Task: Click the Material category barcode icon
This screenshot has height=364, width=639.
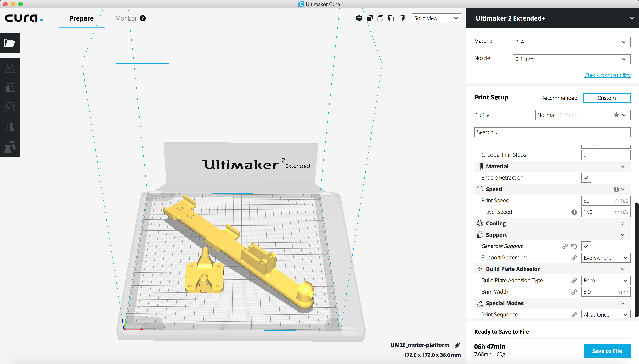Action: pyautogui.click(x=479, y=166)
